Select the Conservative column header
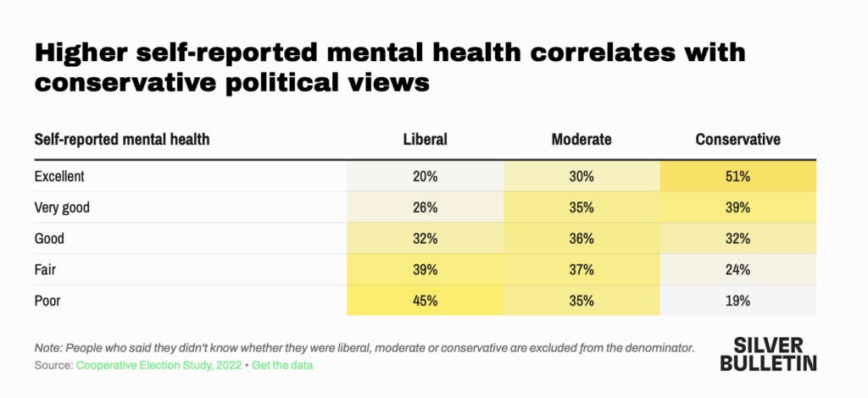The width and height of the screenshot is (868, 398). point(737,139)
